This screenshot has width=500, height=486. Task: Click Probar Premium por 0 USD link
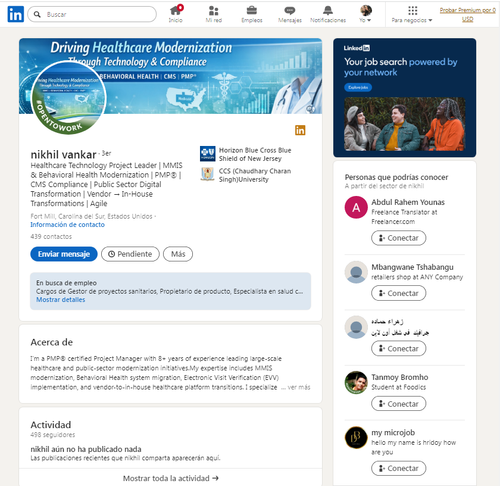pyautogui.click(x=467, y=14)
